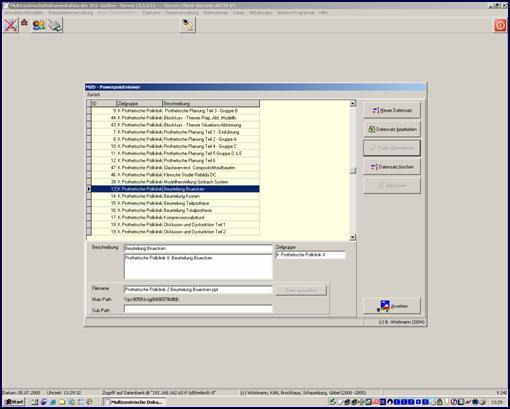Click the multi-line description text area
This screenshot has height=409, width=510.
pos(198,267)
